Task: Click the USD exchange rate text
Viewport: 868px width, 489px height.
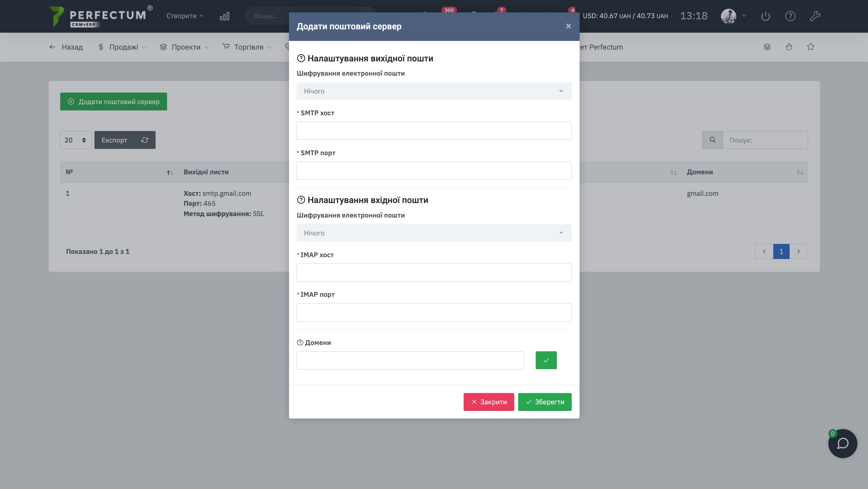Action: click(x=625, y=16)
